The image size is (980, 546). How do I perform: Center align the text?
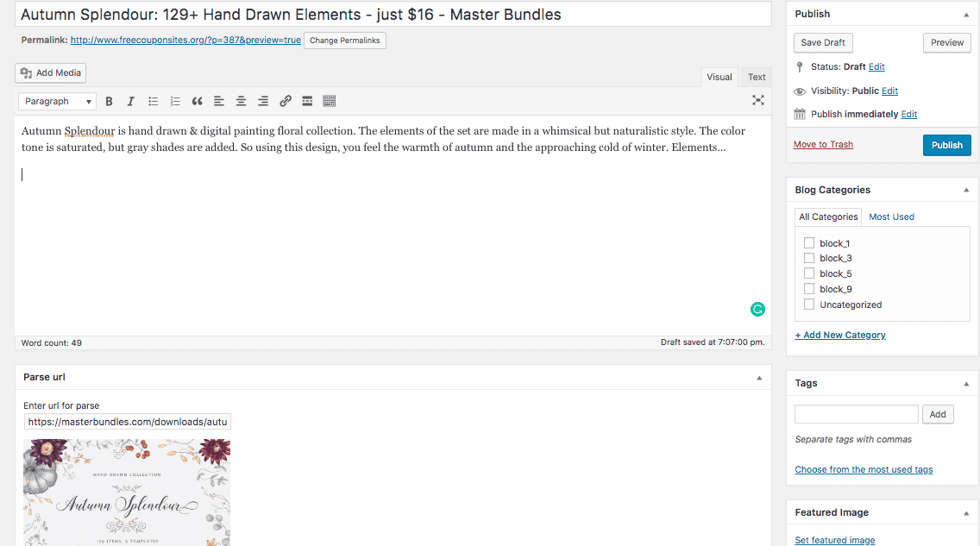[241, 101]
